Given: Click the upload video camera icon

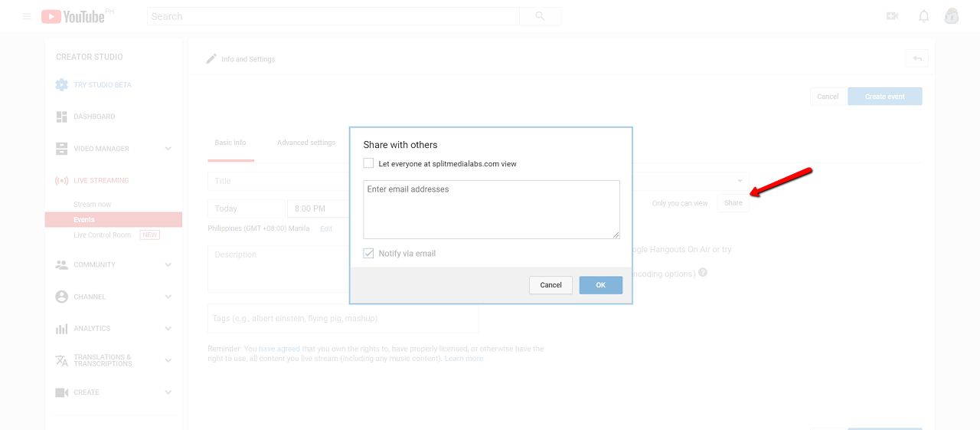Looking at the screenshot, I should [892, 16].
